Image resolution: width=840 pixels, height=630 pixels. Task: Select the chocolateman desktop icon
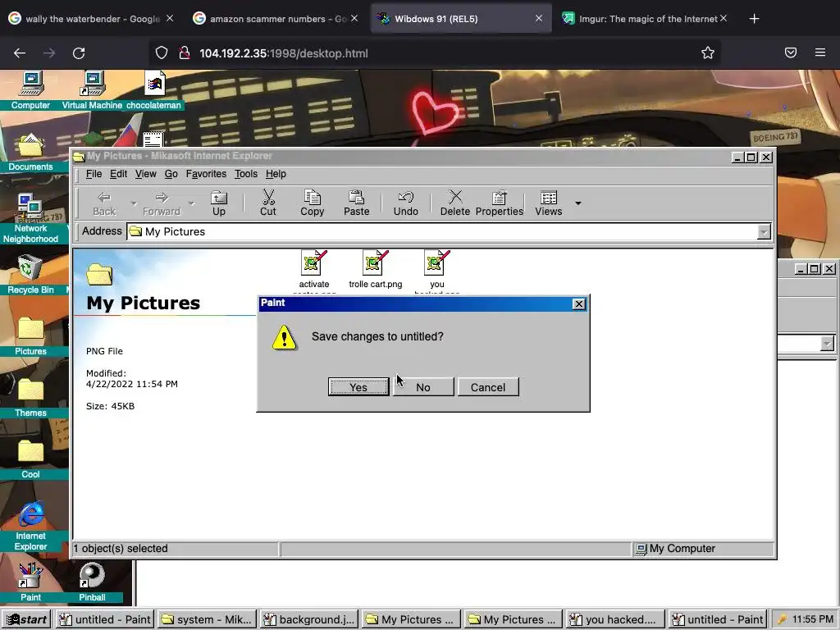pos(153,90)
